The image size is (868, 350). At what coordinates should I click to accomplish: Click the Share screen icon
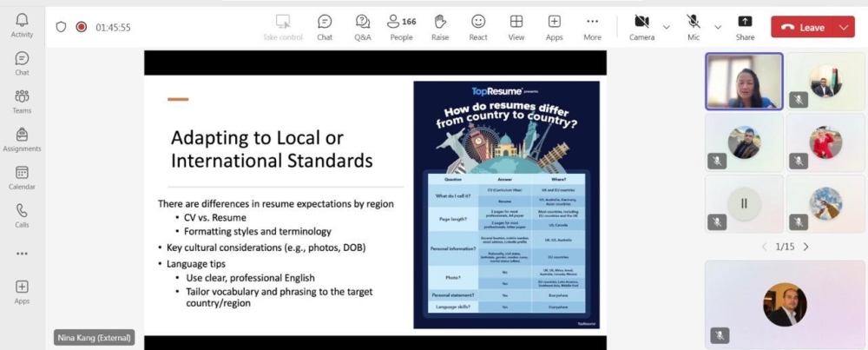[745, 26]
